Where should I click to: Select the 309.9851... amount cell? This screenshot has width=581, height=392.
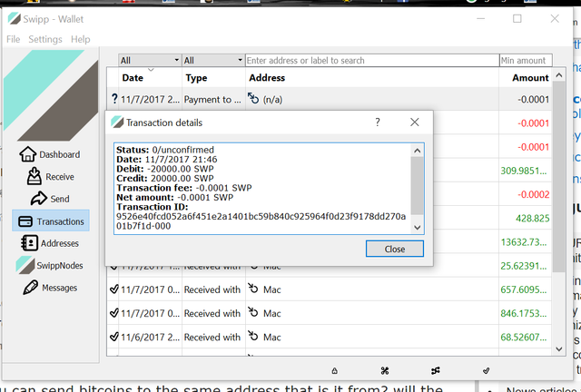tap(525, 171)
